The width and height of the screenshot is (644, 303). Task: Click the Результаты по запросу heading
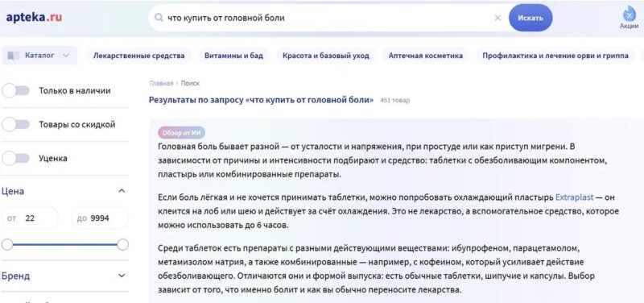pyautogui.click(x=261, y=100)
